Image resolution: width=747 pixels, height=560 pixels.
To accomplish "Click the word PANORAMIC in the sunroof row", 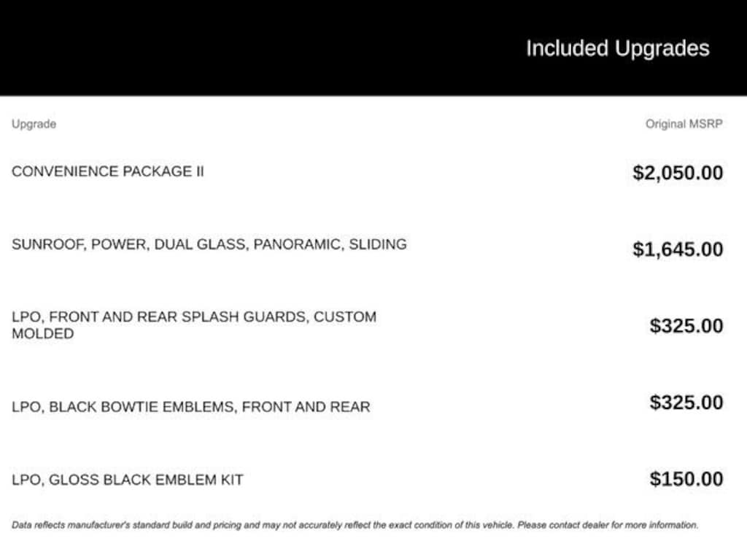I will (298, 244).
